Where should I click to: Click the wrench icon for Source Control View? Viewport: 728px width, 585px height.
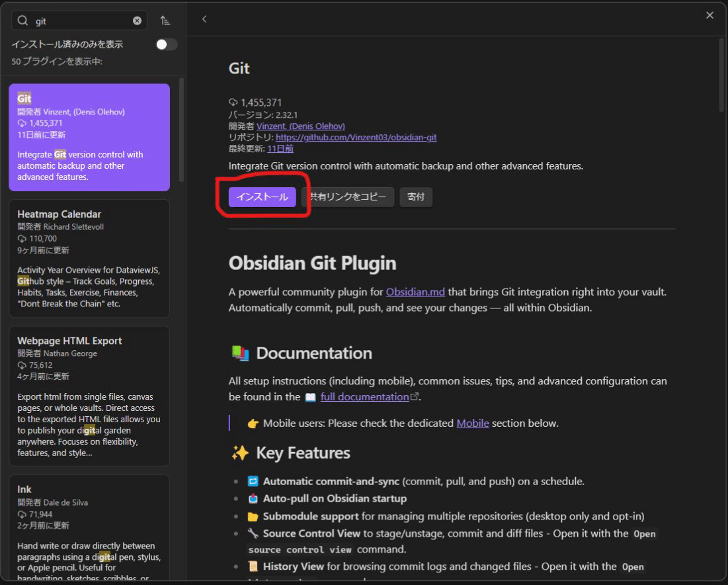coord(253,533)
